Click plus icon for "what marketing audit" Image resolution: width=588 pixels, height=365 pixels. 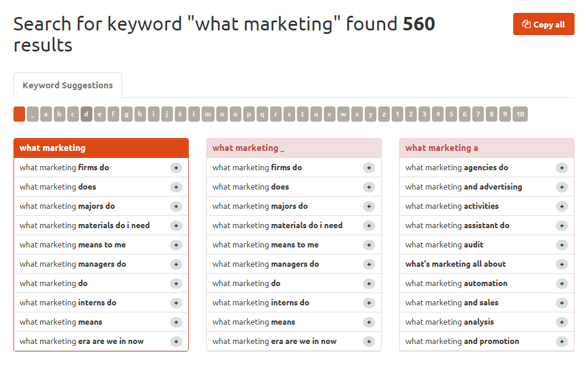pyautogui.click(x=562, y=245)
